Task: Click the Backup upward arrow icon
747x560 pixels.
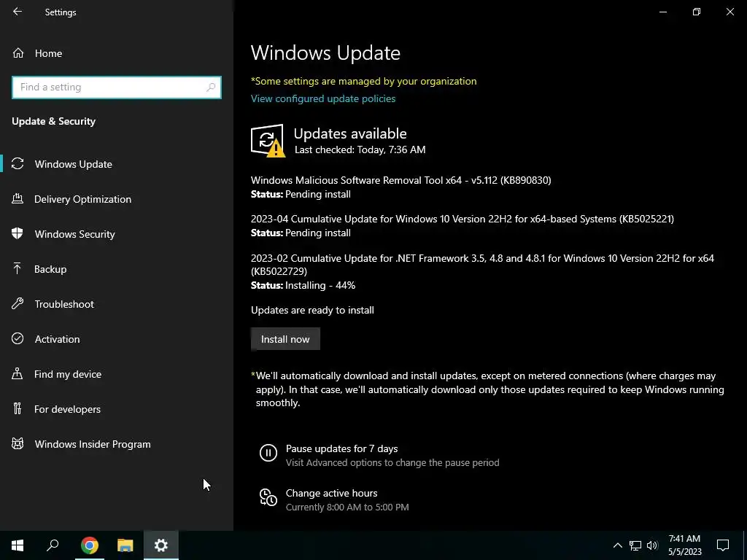Action: coord(18,269)
